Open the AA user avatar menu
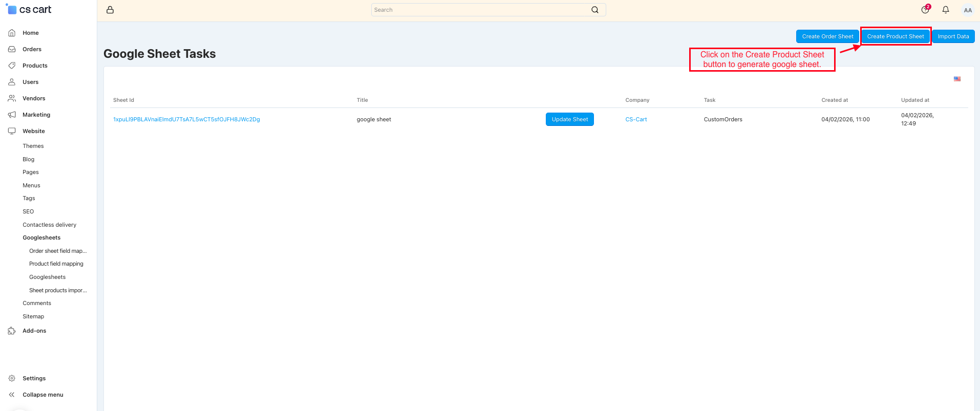 [968, 10]
